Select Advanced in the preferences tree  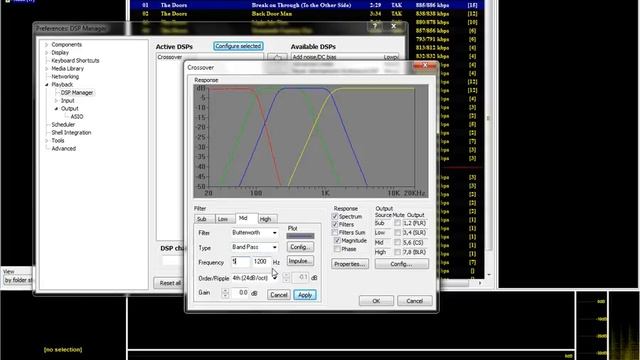tap(64, 149)
